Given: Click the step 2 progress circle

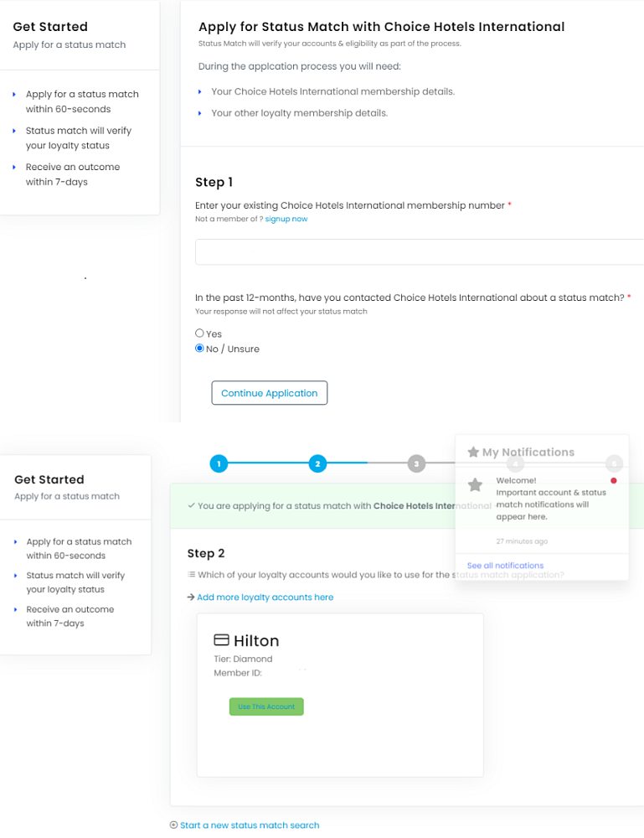Looking at the screenshot, I should 317,463.
